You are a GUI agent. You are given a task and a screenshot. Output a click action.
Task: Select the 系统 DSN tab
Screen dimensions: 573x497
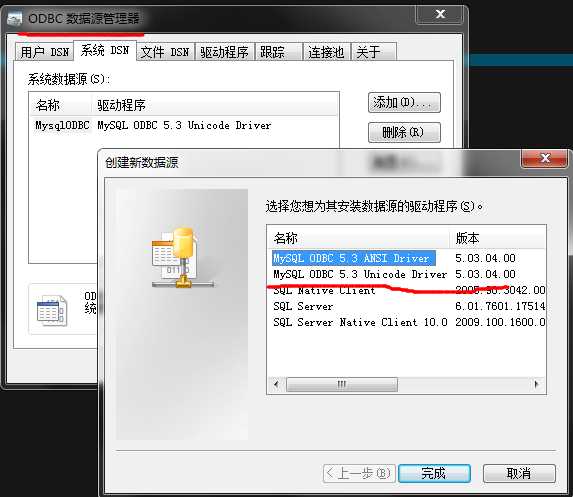click(x=105, y=50)
